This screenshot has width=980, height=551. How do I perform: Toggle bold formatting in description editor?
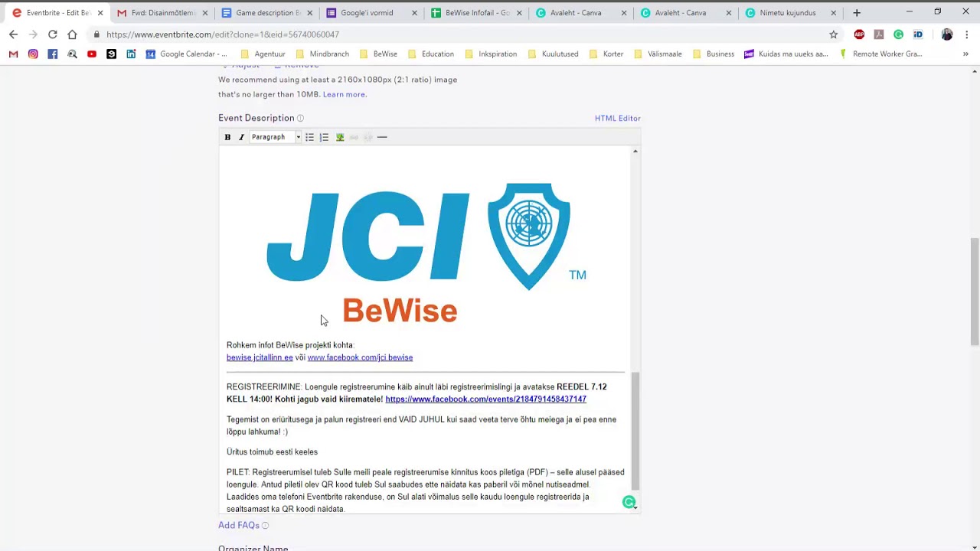(x=227, y=137)
